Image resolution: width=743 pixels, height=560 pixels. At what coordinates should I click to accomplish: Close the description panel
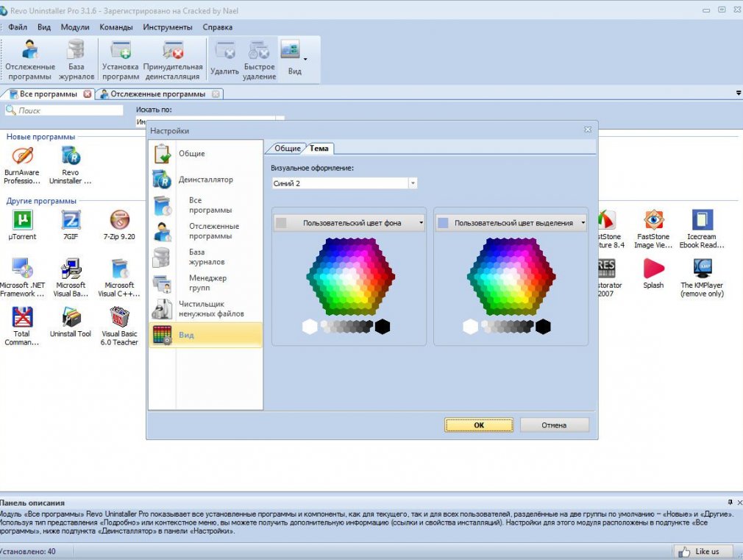(739, 502)
